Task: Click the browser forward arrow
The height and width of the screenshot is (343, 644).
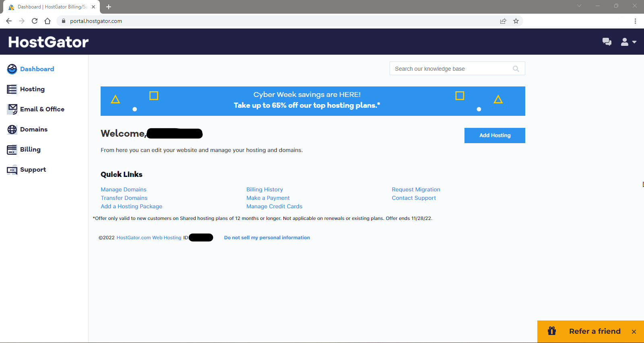Action: tap(22, 21)
